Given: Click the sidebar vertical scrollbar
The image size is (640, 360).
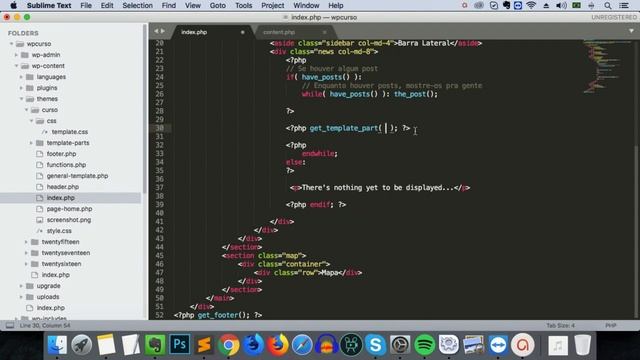Looking at the screenshot, I should (x=144, y=108).
